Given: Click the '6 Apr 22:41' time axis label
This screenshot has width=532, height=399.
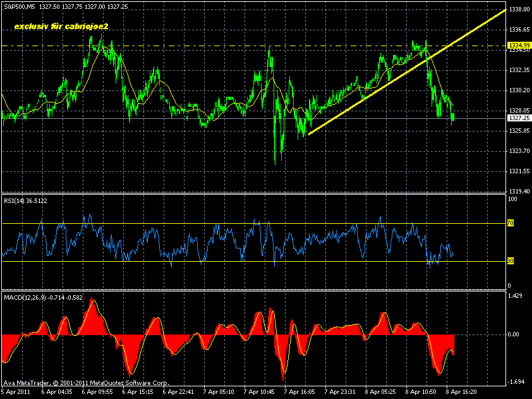Looking at the screenshot, I should pos(178,392).
